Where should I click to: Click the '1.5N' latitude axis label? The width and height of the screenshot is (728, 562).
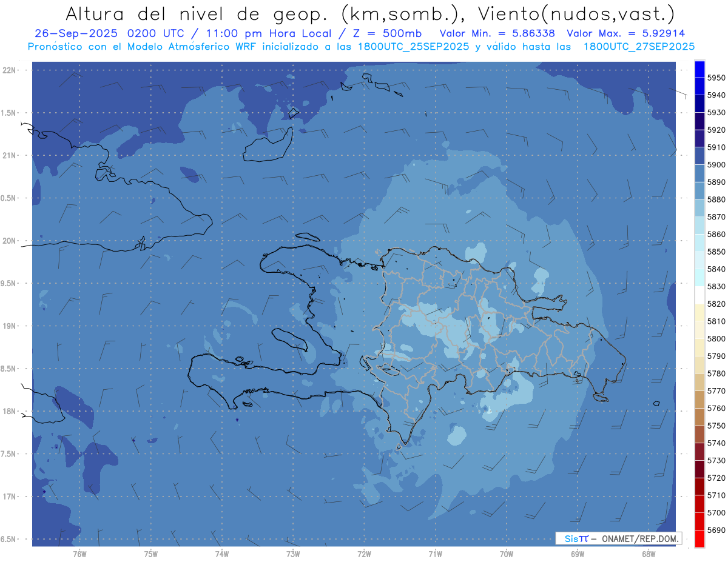point(9,113)
